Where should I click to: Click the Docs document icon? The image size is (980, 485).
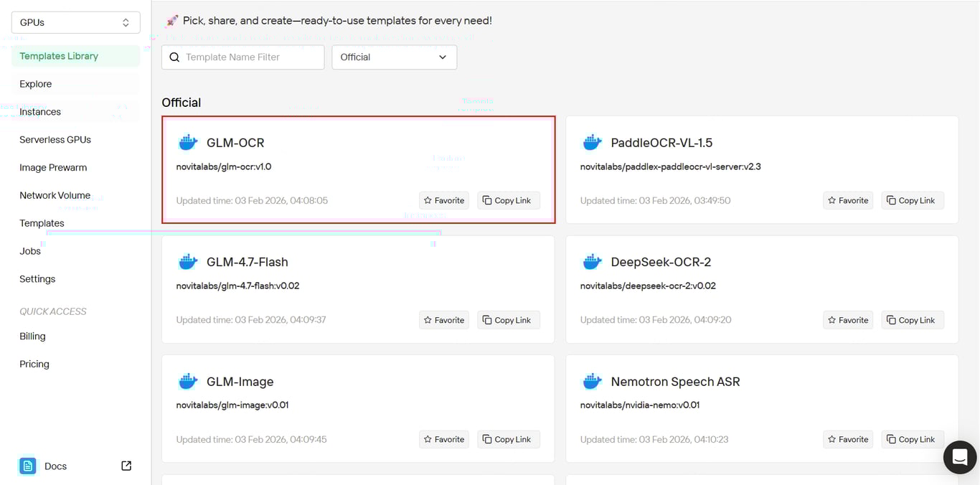click(28, 466)
